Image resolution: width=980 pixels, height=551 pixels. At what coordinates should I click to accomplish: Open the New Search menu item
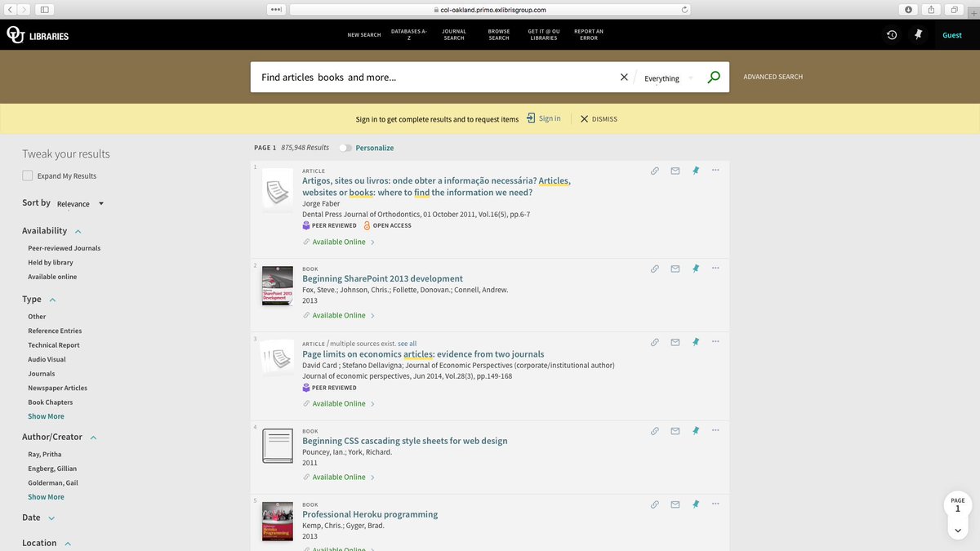[x=364, y=35]
